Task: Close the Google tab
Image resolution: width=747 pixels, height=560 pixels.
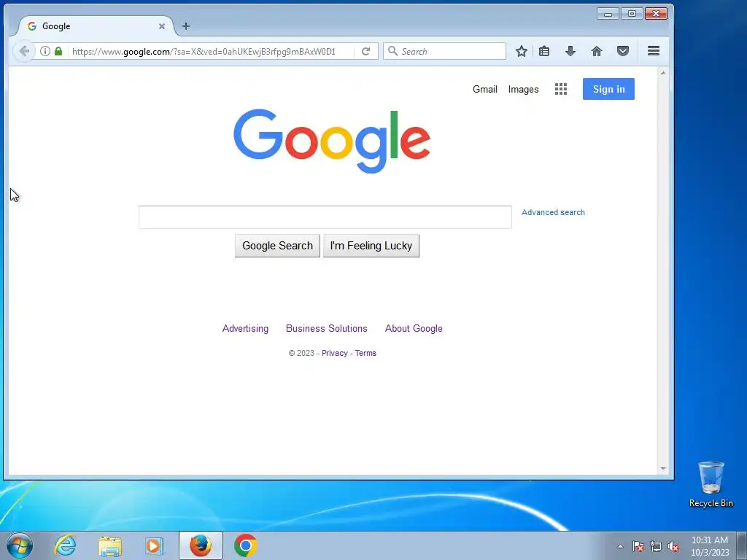Action: [x=162, y=26]
